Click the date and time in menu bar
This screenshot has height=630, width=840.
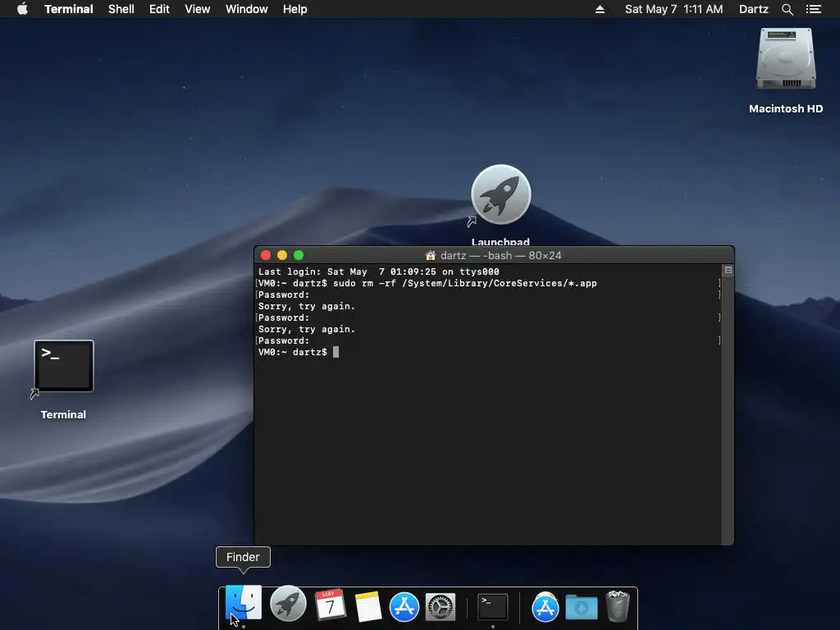pyautogui.click(x=674, y=9)
